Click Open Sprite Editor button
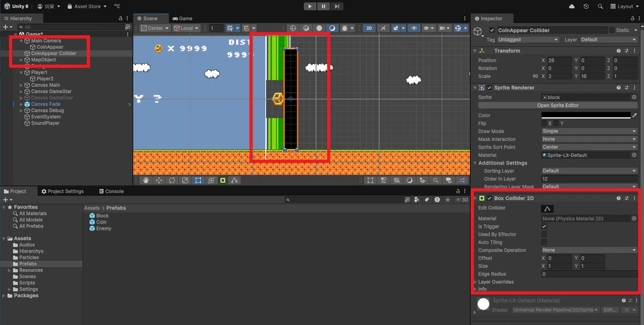The height and width of the screenshot is (325, 644). pos(558,105)
